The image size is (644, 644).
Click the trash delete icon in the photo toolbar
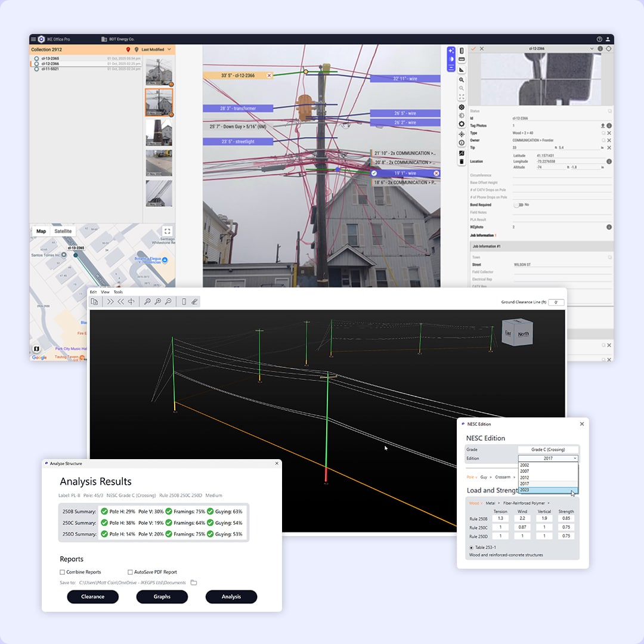pyautogui.click(x=462, y=162)
